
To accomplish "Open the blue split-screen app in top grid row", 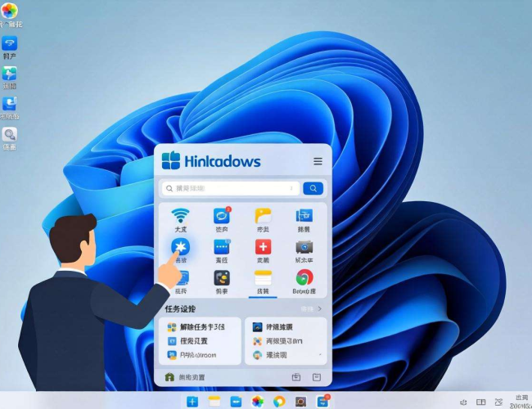I will pos(304,216).
